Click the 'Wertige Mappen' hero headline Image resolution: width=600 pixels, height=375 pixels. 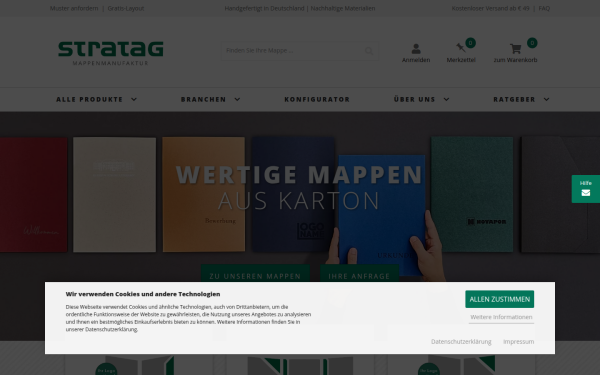coord(299,175)
